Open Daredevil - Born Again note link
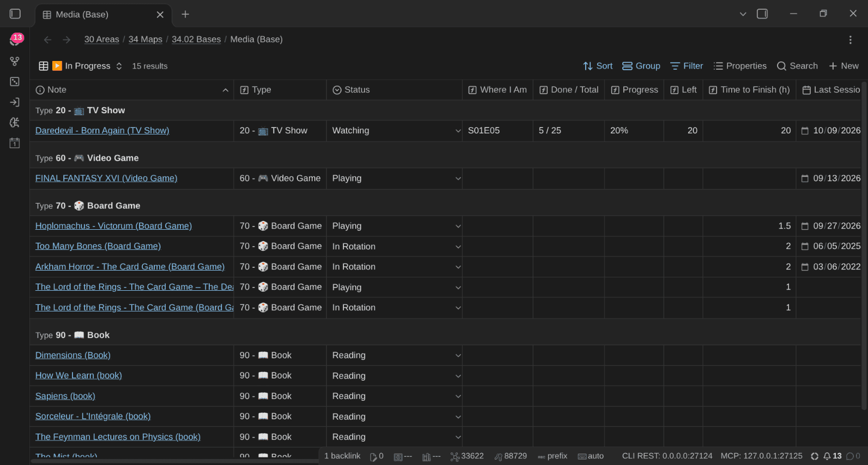Image resolution: width=868 pixels, height=465 pixels. (x=102, y=131)
